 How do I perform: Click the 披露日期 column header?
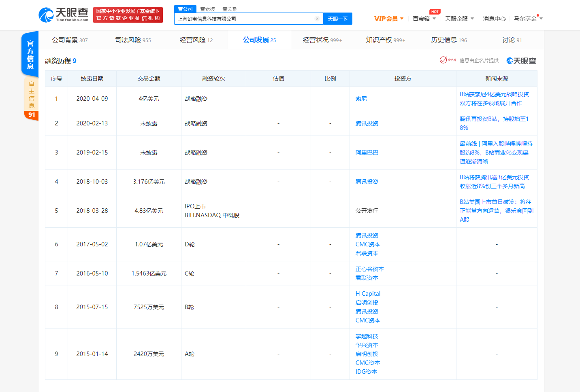92,78
